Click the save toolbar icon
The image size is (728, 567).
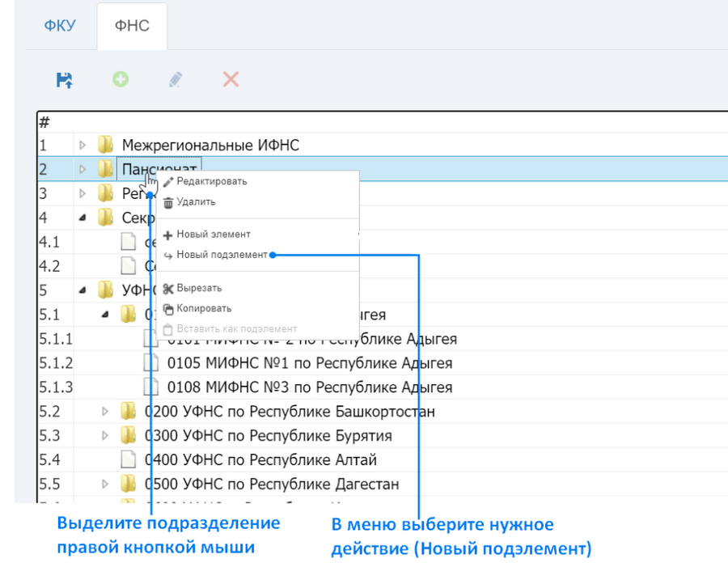pyautogui.click(x=65, y=80)
